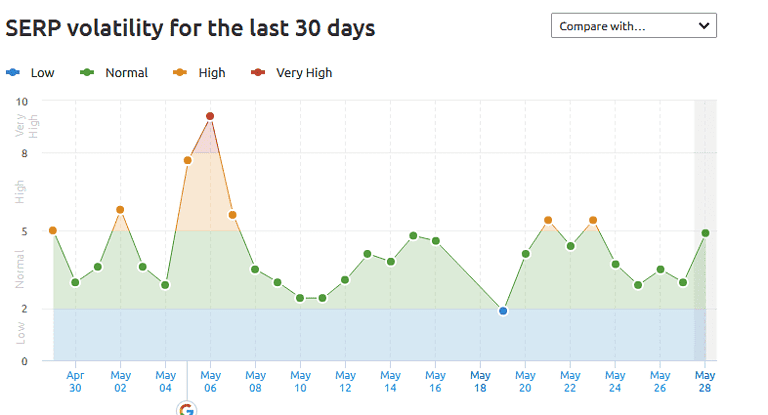Screen dimensions: 768x415
Task: Click the orange data point on May 23
Action: [x=593, y=220]
